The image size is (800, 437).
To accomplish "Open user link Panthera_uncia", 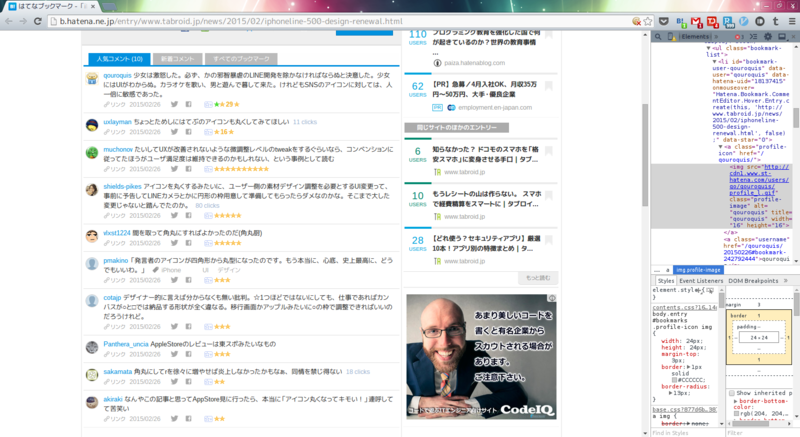I will 126,344.
